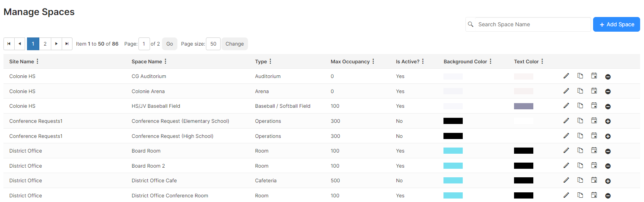644x202 pixels.
Task: Switch to page 2 of the list
Action: [45, 44]
